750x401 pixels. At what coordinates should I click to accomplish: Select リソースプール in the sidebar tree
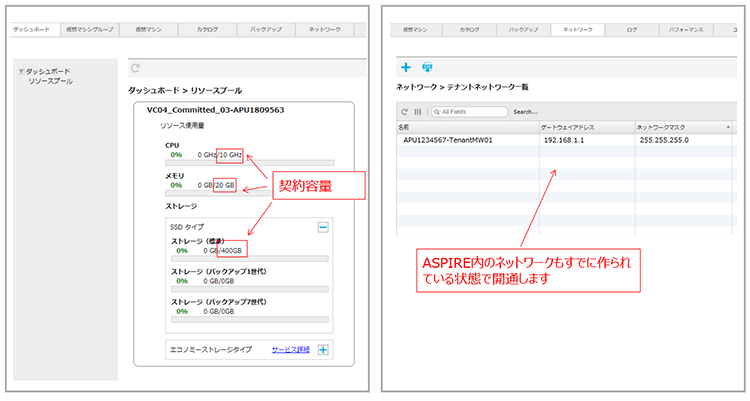tap(50, 81)
